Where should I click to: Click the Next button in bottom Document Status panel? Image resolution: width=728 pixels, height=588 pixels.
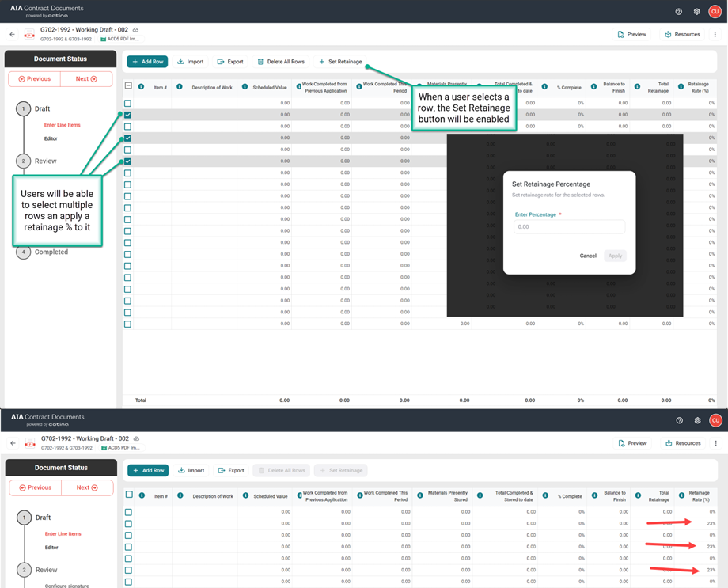pos(86,487)
